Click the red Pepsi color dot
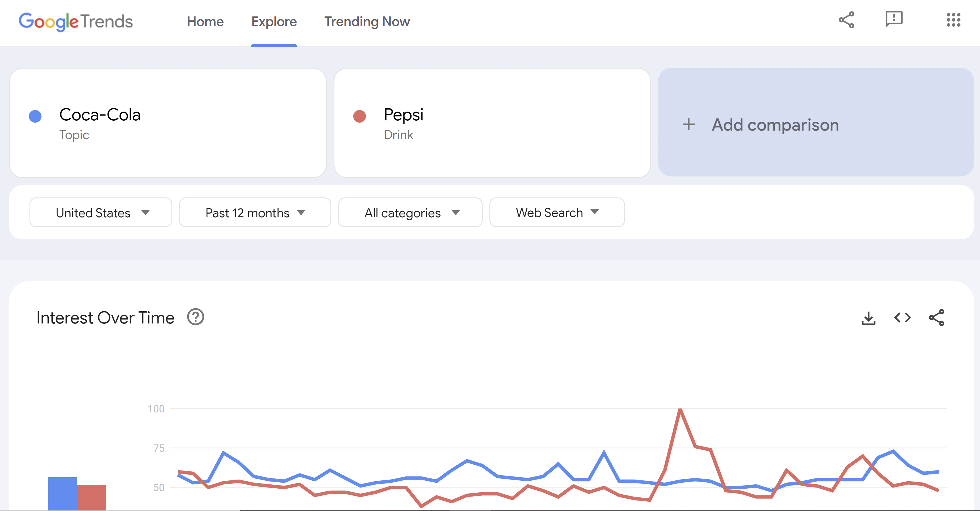The width and height of the screenshot is (980, 511). point(360,116)
